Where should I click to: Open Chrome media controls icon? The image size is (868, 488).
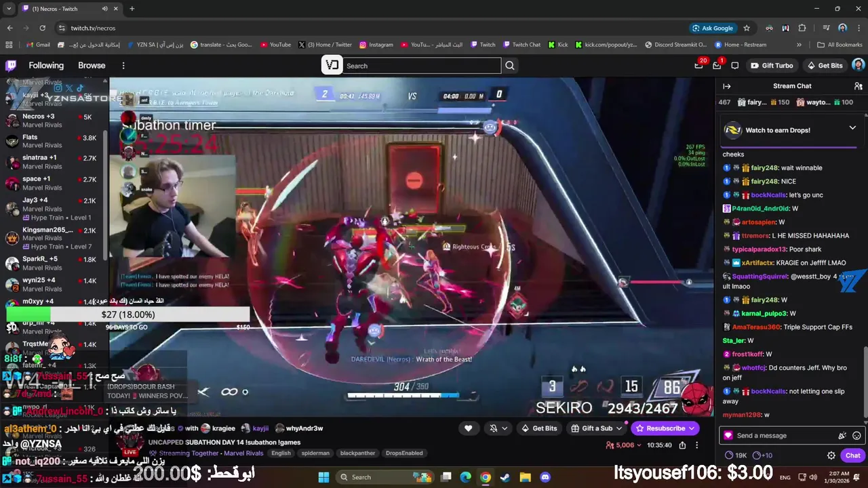(x=827, y=28)
